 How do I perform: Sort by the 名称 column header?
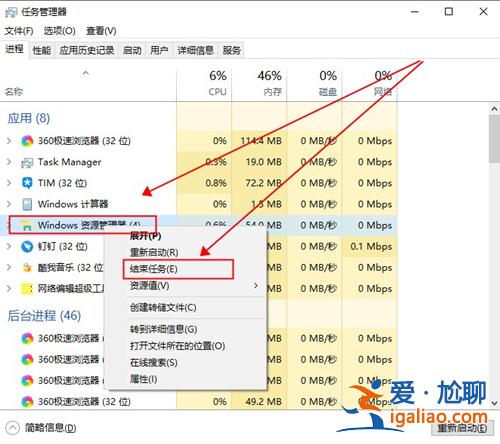tap(88, 83)
